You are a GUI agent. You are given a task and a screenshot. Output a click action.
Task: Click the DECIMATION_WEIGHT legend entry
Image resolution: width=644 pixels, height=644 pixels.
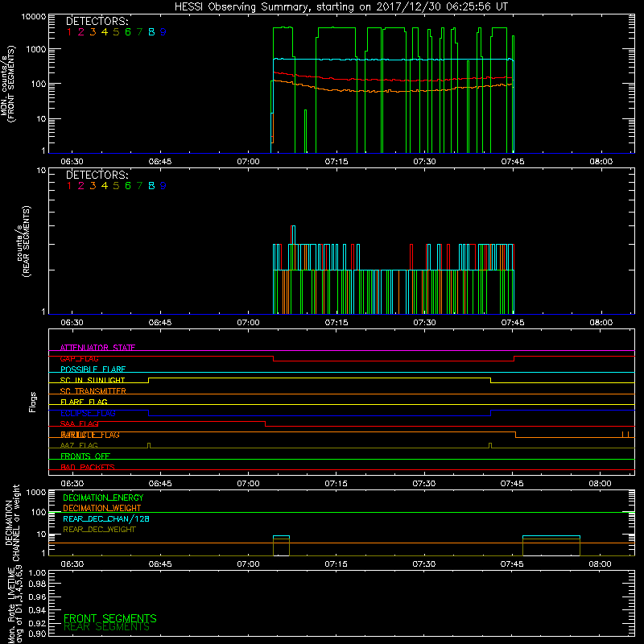coord(102,508)
